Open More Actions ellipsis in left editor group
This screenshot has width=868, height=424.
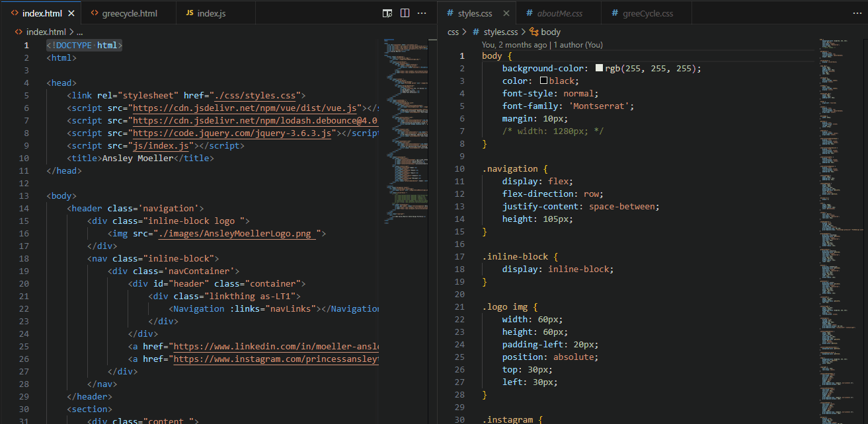click(422, 13)
